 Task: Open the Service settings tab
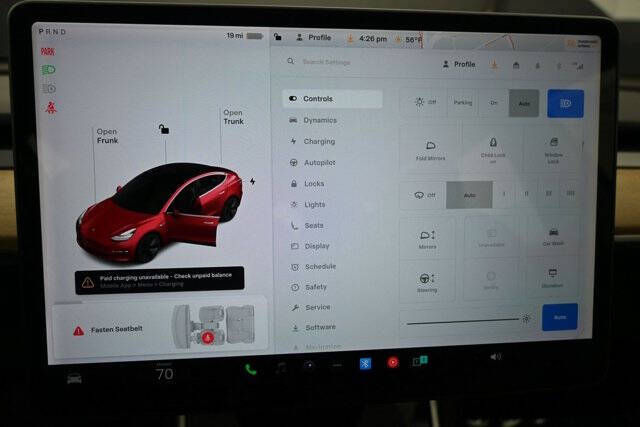310,307
